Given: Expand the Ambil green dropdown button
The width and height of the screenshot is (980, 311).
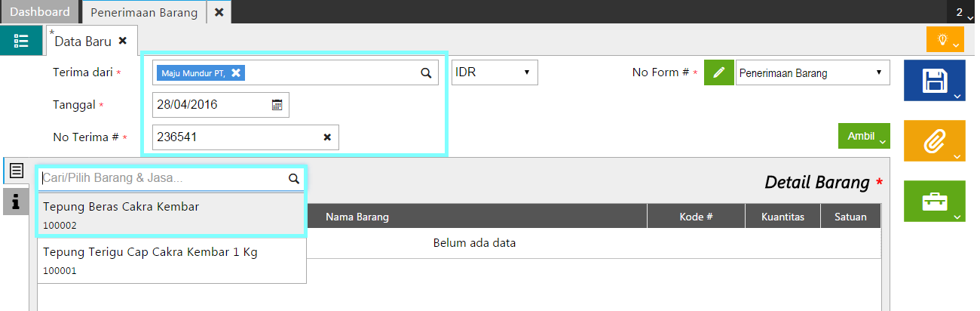Looking at the screenshot, I should [864, 137].
